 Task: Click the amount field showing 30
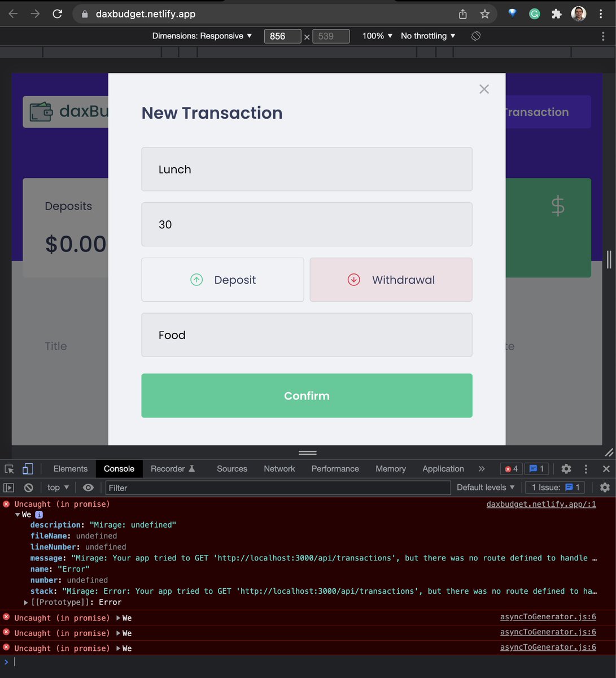click(307, 224)
